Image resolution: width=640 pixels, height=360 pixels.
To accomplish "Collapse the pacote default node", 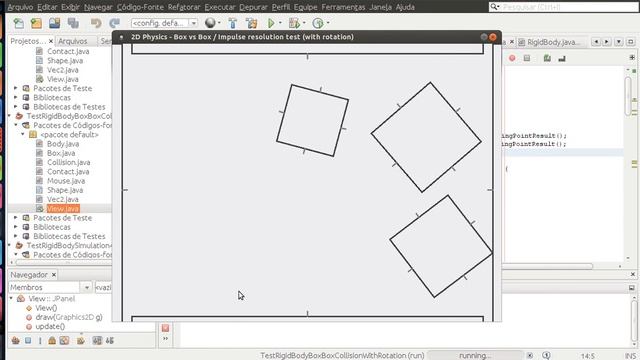I will (x=23, y=134).
